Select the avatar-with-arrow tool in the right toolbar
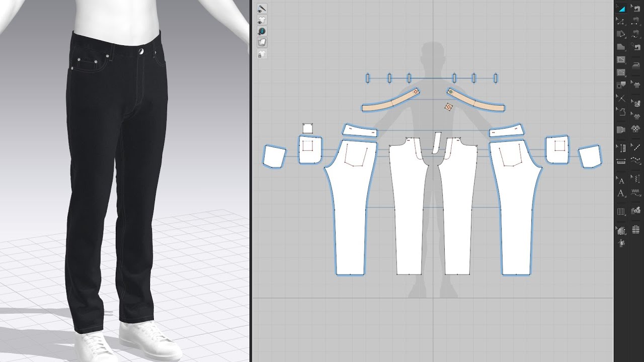 621,243
